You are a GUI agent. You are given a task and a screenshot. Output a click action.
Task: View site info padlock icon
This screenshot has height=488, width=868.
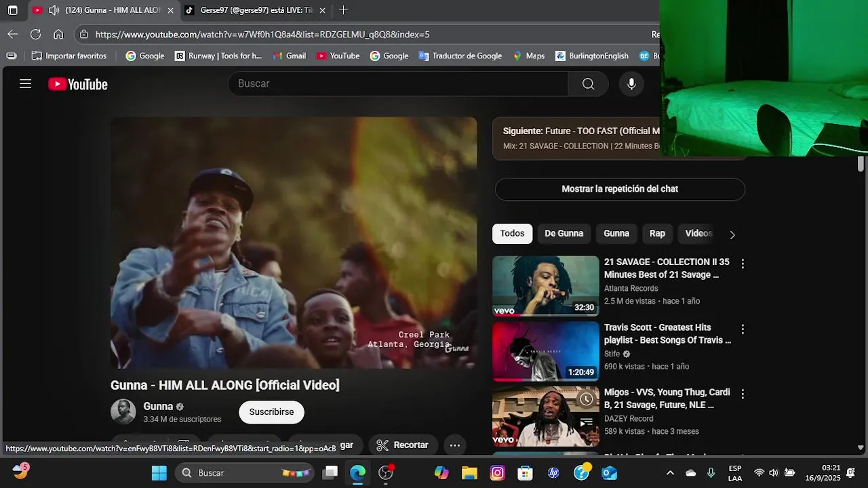(83, 34)
